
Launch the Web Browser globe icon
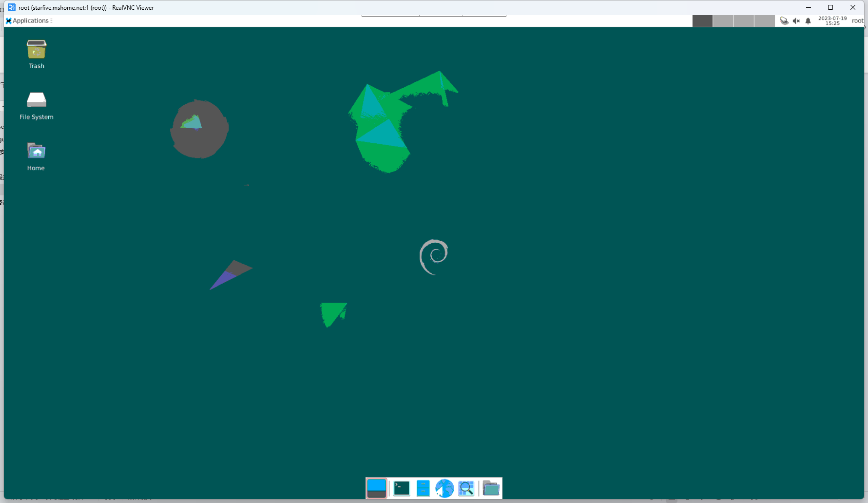tap(444, 488)
